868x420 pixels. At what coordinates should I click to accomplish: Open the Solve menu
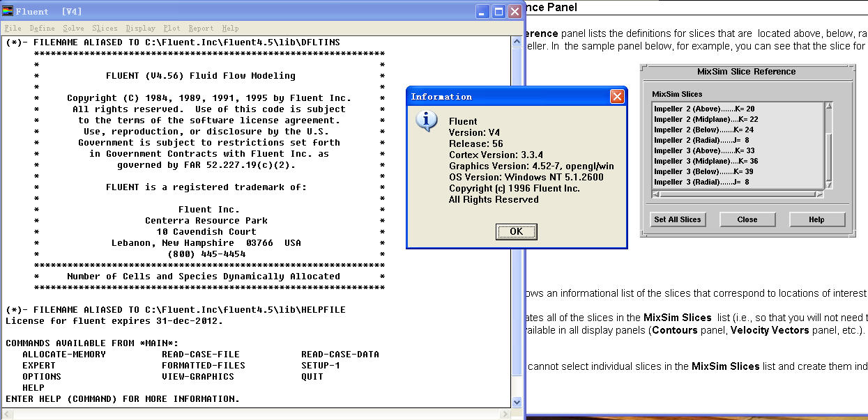pyautogui.click(x=73, y=29)
